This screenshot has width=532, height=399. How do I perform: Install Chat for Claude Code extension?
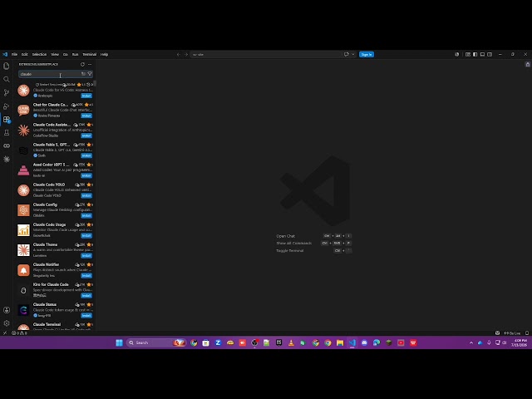point(86,116)
